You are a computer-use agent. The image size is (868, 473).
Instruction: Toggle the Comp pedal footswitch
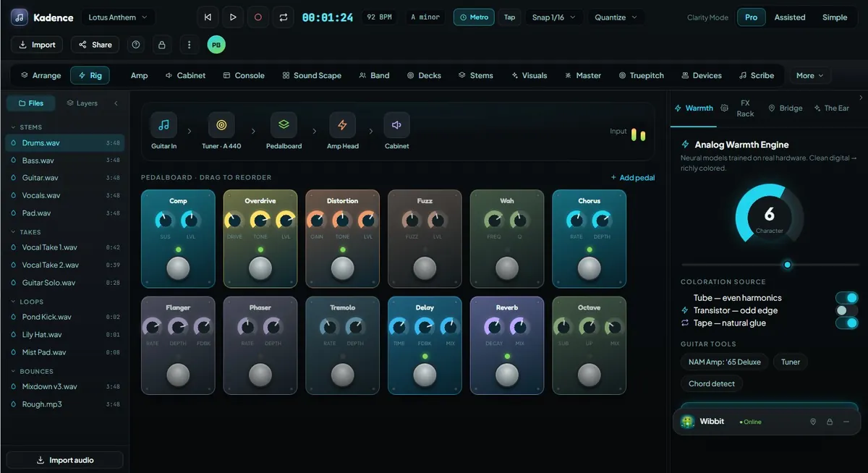point(178,268)
